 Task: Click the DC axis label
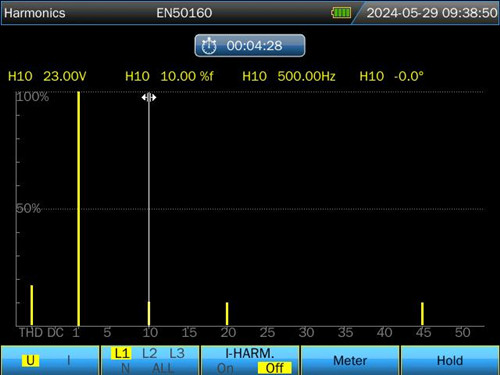click(x=55, y=333)
